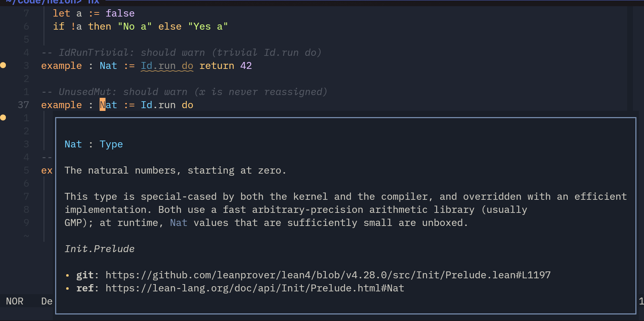The height and width of the screenshot is (321, 644).
Task: Click the warning dot beside the 'return 42' line
Action: tap(3, 65)
